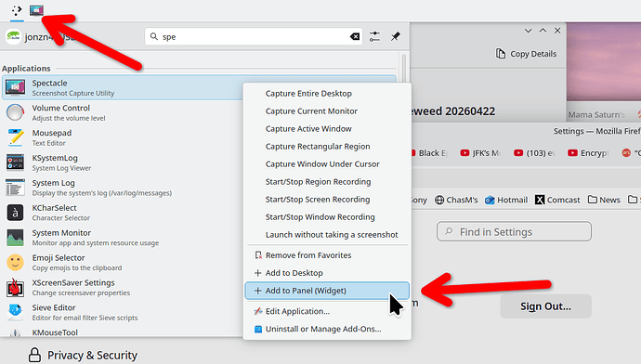Click the ChasM's globe bookmark icon

coord(439,200)
